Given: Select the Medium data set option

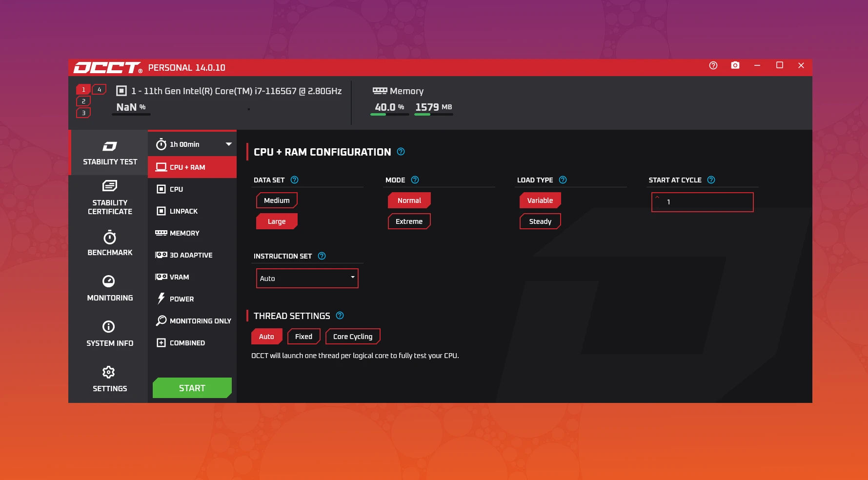Looking at the screenshot, I should [x=277, y=200].
